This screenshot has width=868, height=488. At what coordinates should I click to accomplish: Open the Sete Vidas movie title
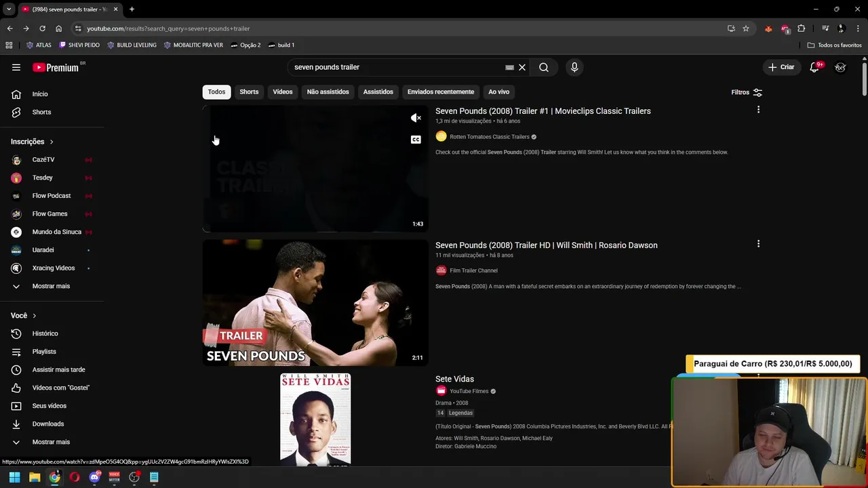[454, 379]
